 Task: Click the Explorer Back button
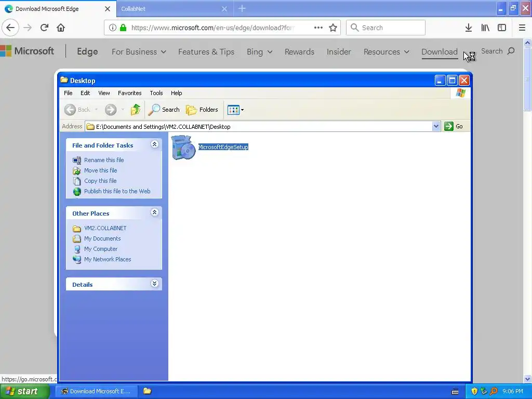77,110
